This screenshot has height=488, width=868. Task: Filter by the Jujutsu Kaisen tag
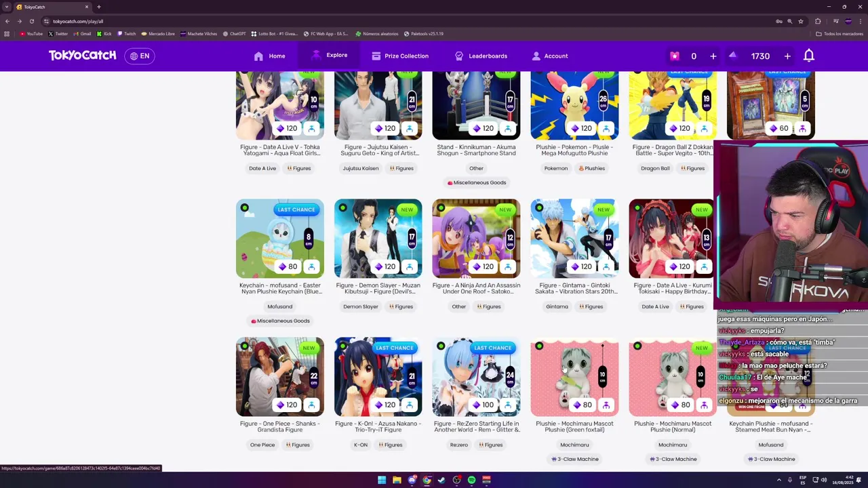[x=361, y=168]
